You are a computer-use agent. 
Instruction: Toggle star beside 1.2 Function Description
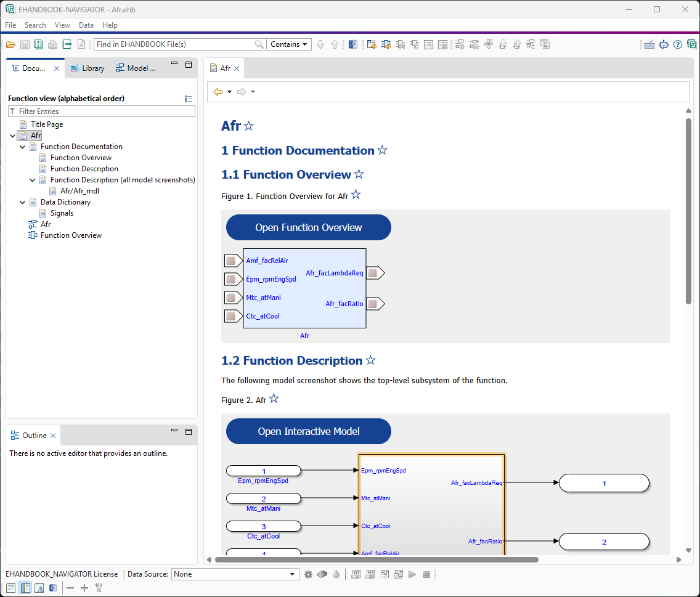click(370, 360)
